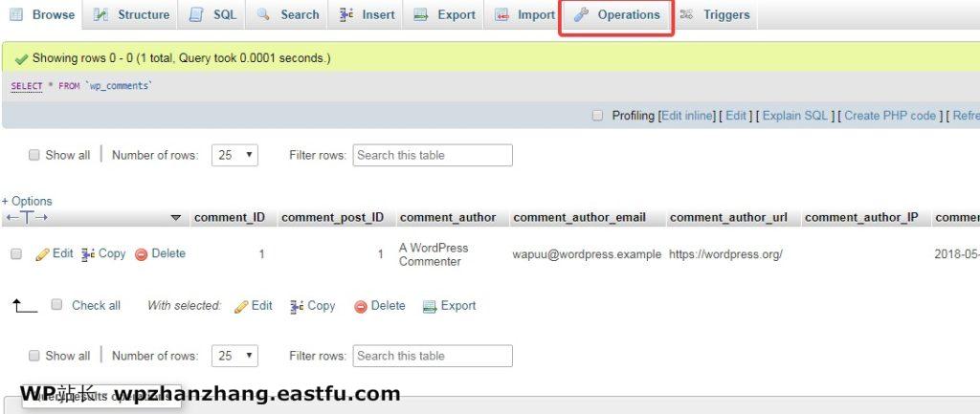The width and height of the screenshot is (980, 414).
Task: Sort by comment_post_ID column header
Action: (x=332, y=217)
